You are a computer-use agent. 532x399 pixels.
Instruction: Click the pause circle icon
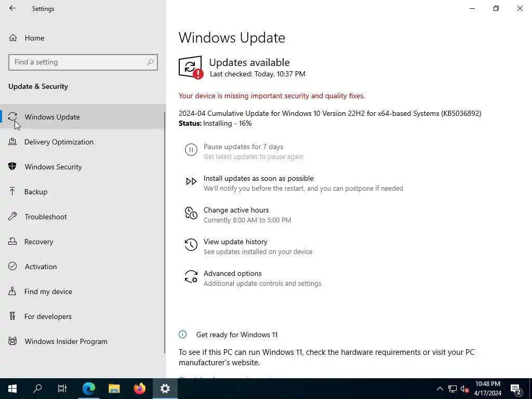click(x=191, y=150)
